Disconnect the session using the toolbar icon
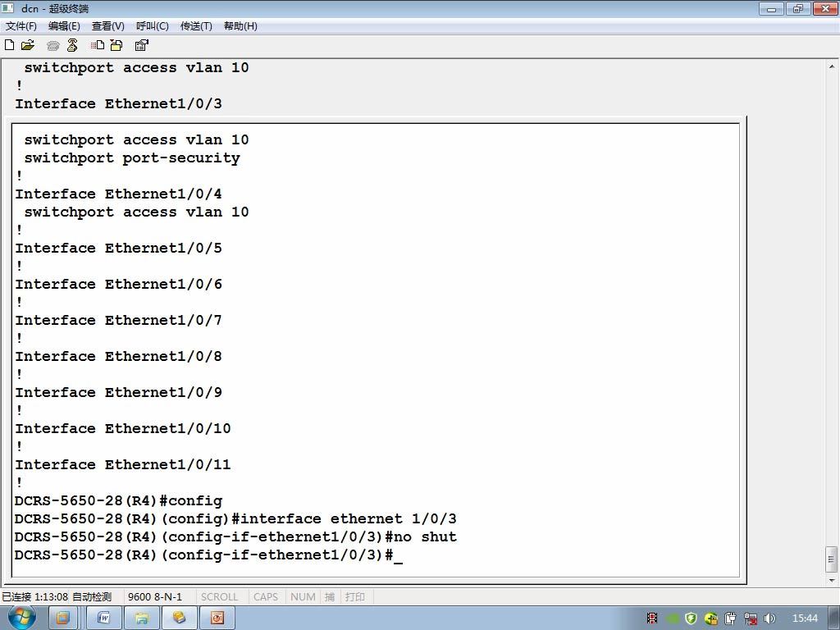This screenshot has width=840, height=630. point(72,45)
